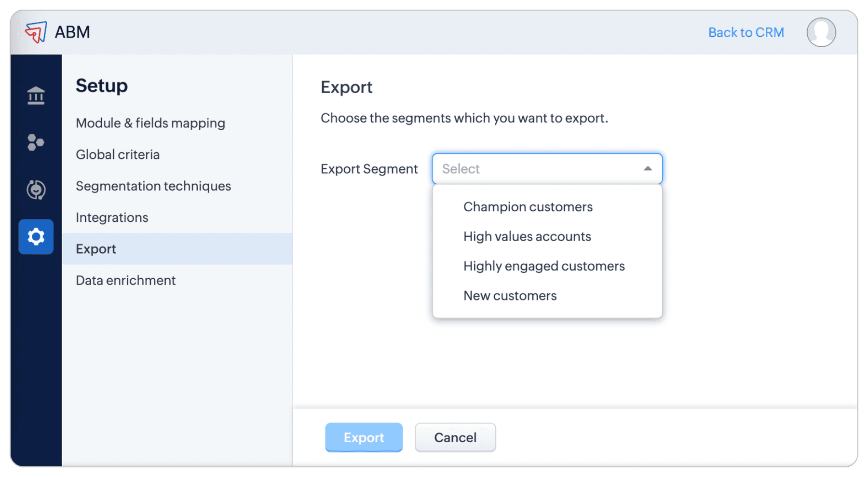Screen dimensions: 868x477
Task: Open the user profile avatar
Action: [821, 32]
